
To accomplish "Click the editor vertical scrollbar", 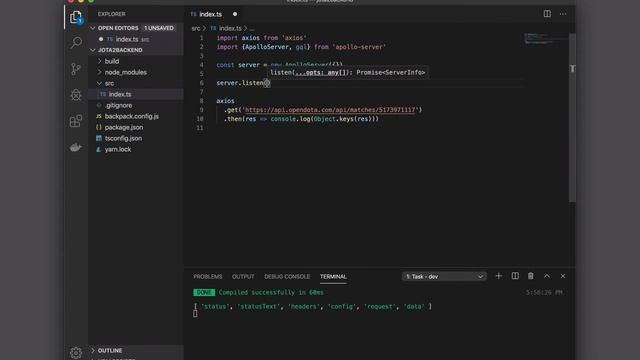I will tap(572, 118).
